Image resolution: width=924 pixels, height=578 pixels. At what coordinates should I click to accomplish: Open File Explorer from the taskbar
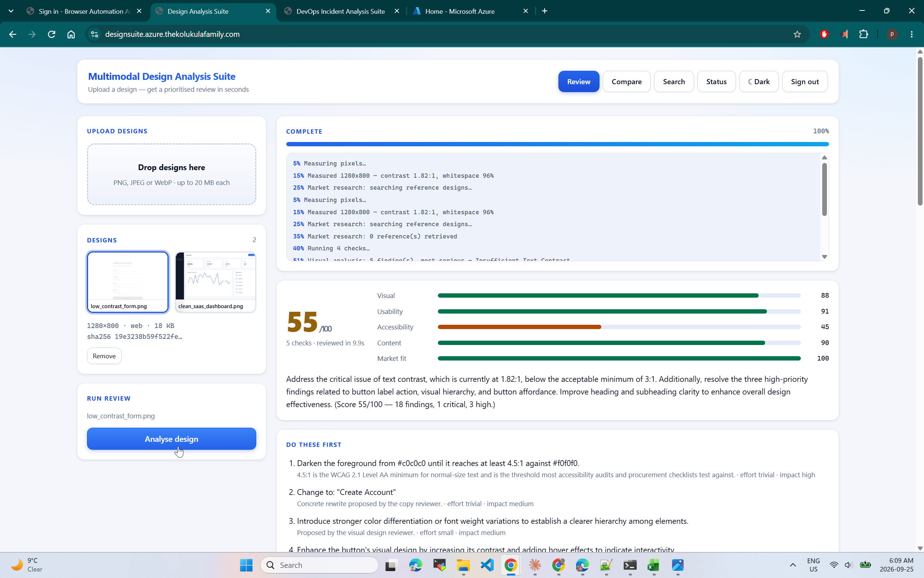pos(463,565)
